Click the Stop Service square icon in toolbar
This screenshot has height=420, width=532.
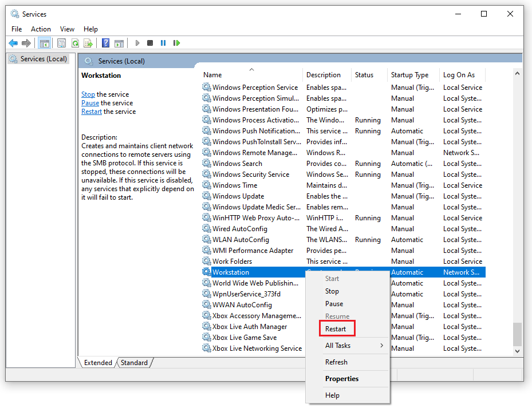coord(150,43)
